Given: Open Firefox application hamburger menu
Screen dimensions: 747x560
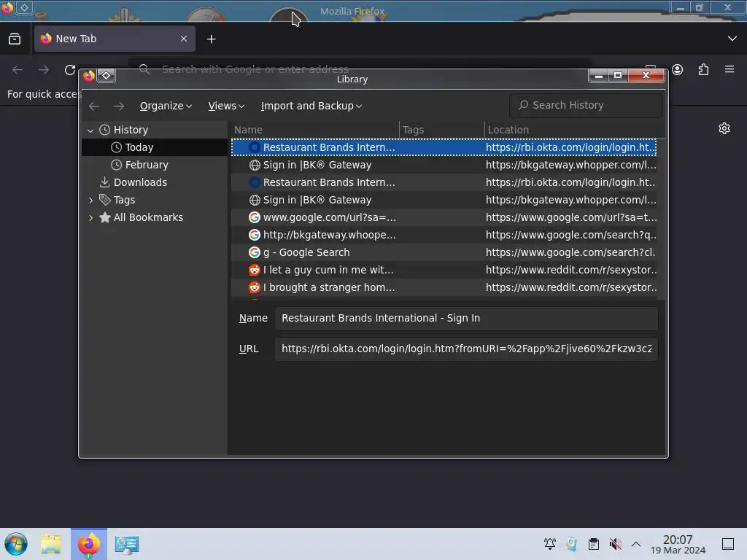Looking at the screenshot, I should 729,69.
